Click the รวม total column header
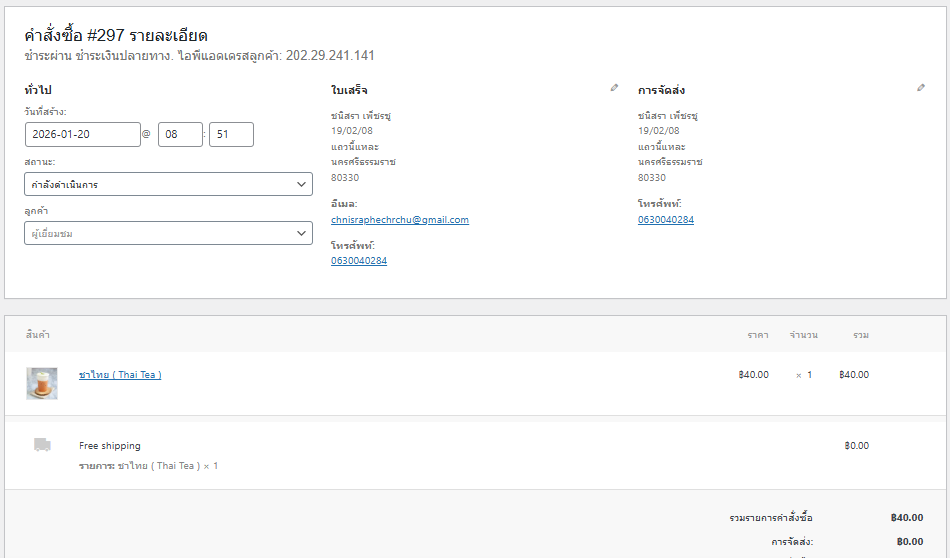The height and width of the screenshot is (558, 950). point(860,334)
